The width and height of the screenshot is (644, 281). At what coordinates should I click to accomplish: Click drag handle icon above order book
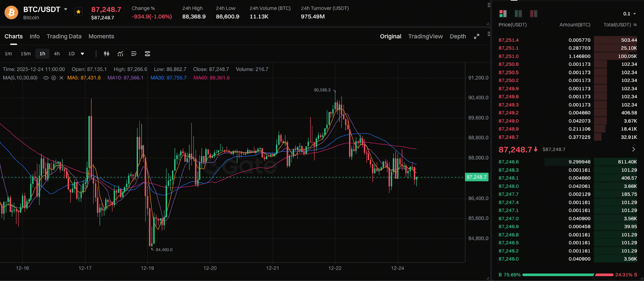(489, 5)
